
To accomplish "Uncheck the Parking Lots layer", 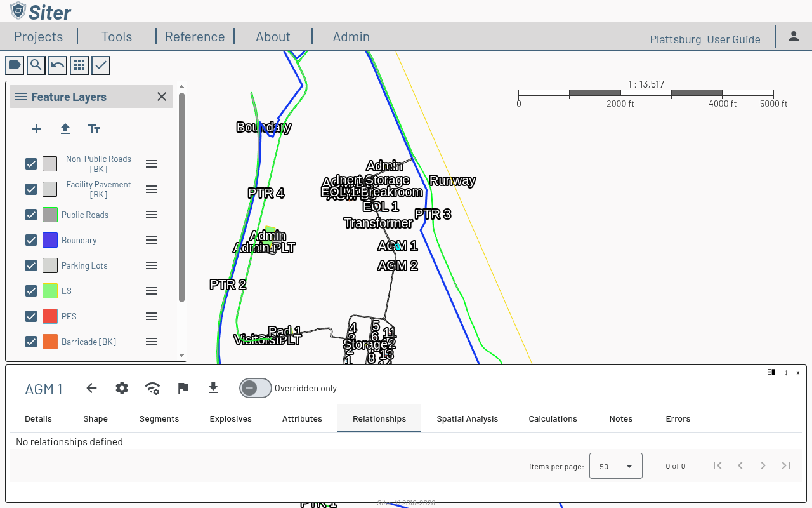I will pyautogui.click(x=31, y=265).
